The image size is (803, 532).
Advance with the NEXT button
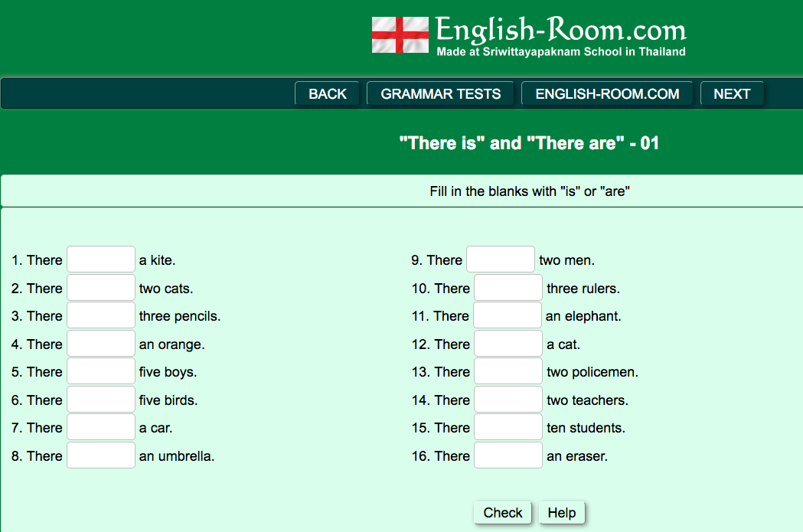(732, 93)
